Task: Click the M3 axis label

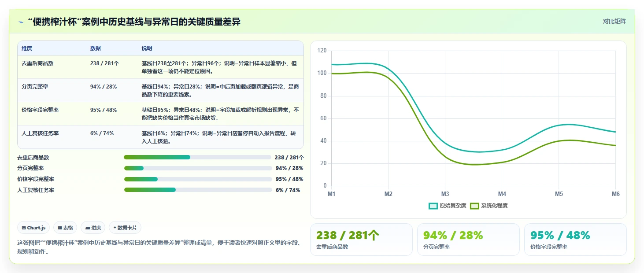Action: point(445,194)
